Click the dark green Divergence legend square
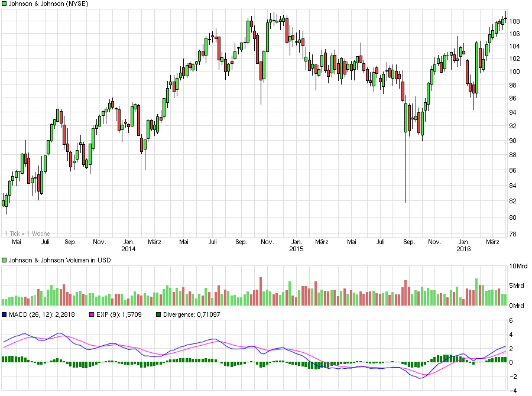 158,314
